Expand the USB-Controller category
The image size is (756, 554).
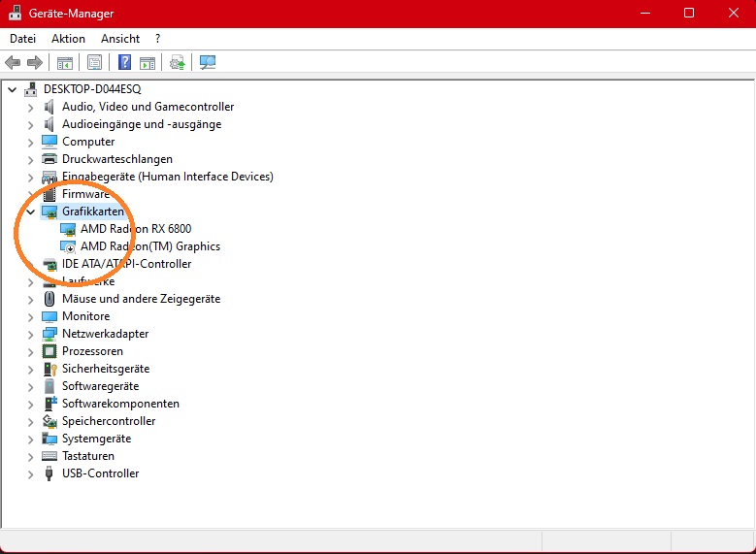click(31, 474)
